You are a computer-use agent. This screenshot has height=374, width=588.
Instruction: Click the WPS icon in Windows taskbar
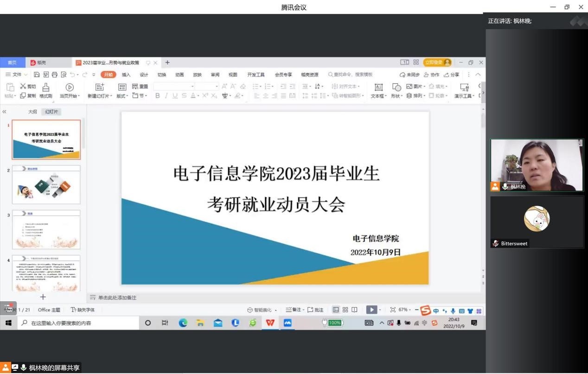[x=270, y=323]
